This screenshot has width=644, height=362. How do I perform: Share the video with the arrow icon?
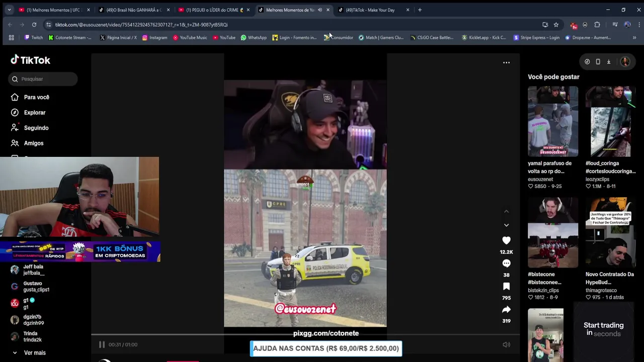click(506, 310)
